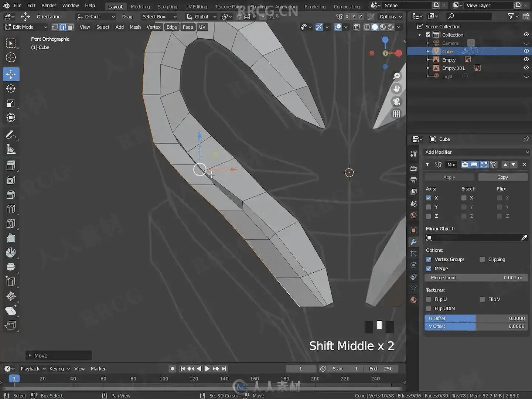Adjust the Merge Limit slider

point(476,278)
